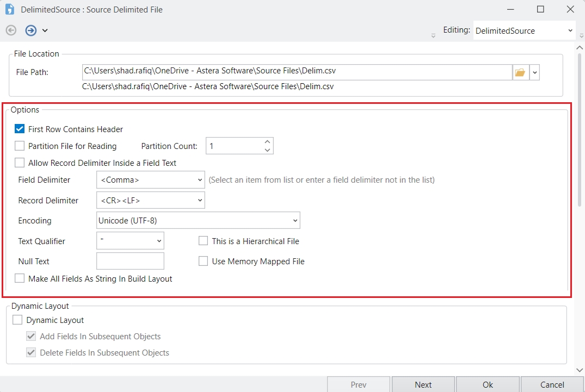Screen dimensions: 585x392
Task: Expand the Encoding Unicode (UTF-8) dropdown
Action: tap(295, 221)
